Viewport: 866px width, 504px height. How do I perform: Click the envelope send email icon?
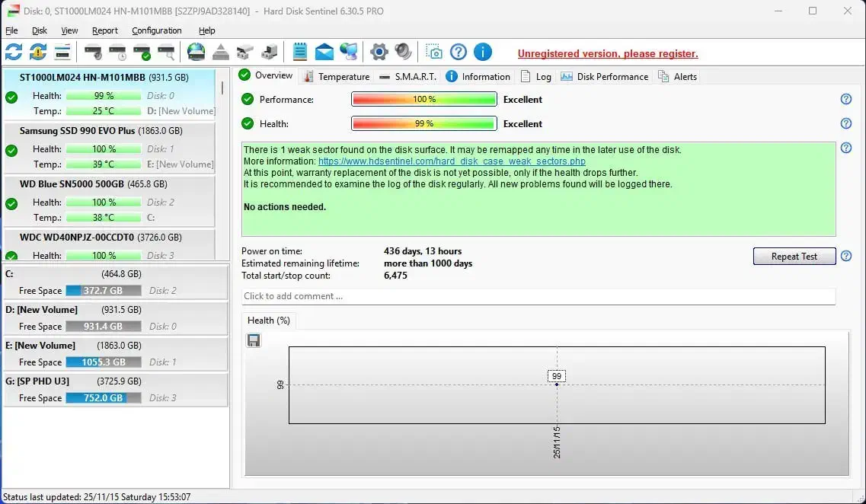pyautogui.click(x=324, y=52)
